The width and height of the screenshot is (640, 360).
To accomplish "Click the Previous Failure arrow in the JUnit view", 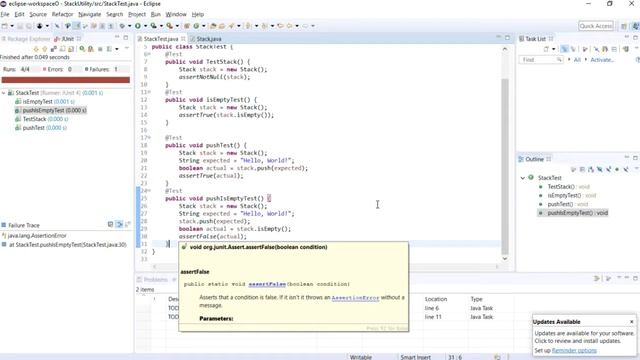I will pos(44,49).
